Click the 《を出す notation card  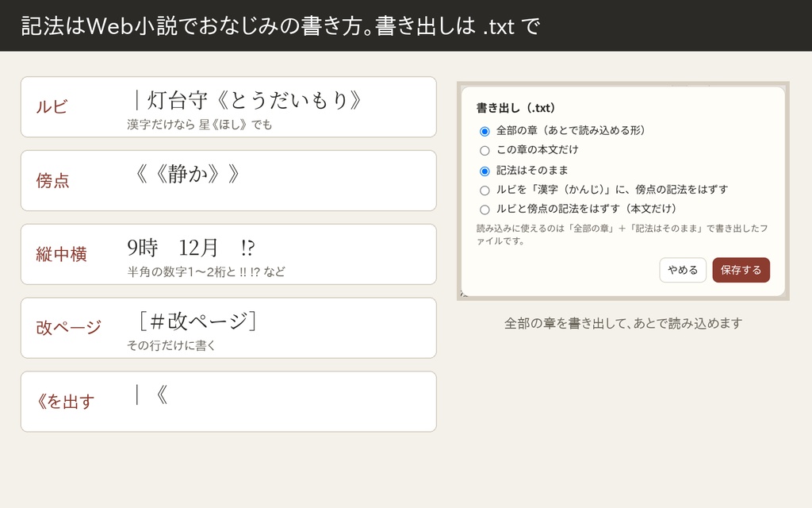[x=228, y=401]
